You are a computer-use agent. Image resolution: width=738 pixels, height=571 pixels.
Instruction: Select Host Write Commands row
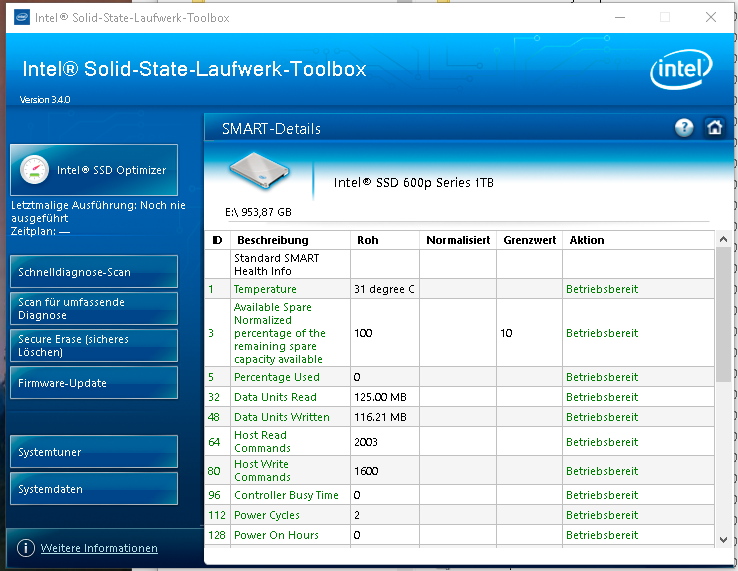pos(459,471)
